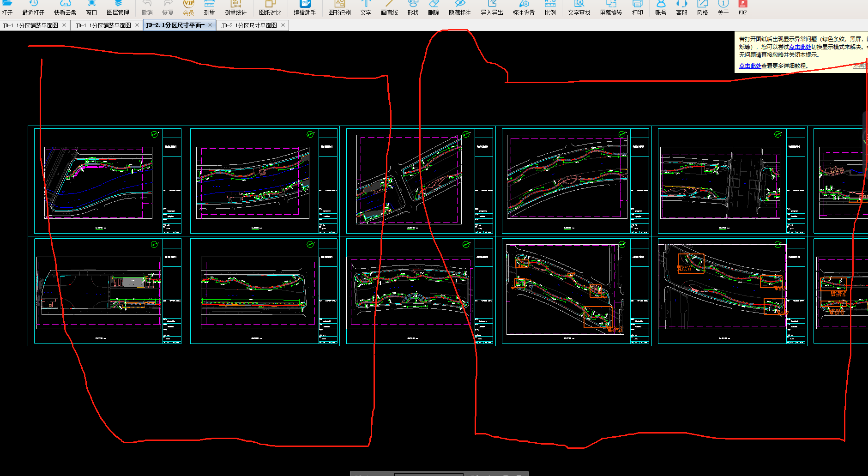Open the 窗口 window options
868x476 pixels.
(91, 8)
